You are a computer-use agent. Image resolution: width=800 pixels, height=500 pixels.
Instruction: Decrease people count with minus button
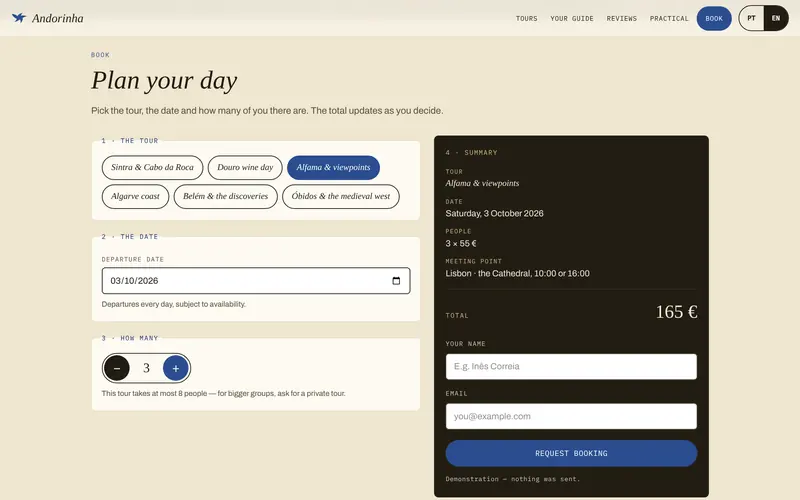tap(117, 368)
